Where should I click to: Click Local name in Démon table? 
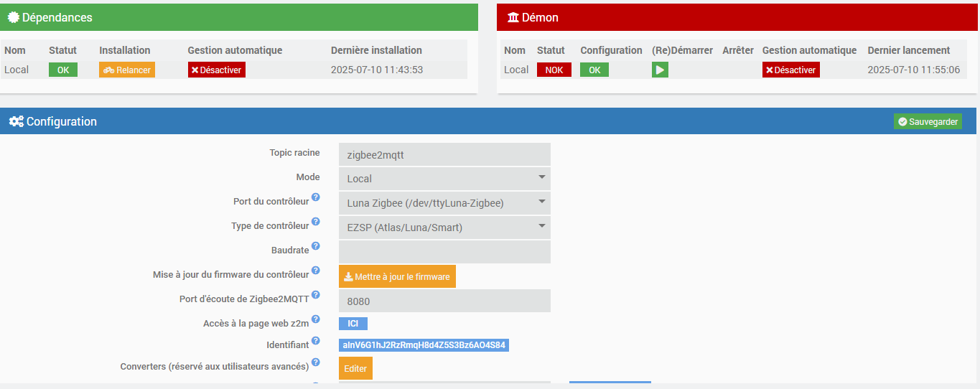tap(516, 70)
